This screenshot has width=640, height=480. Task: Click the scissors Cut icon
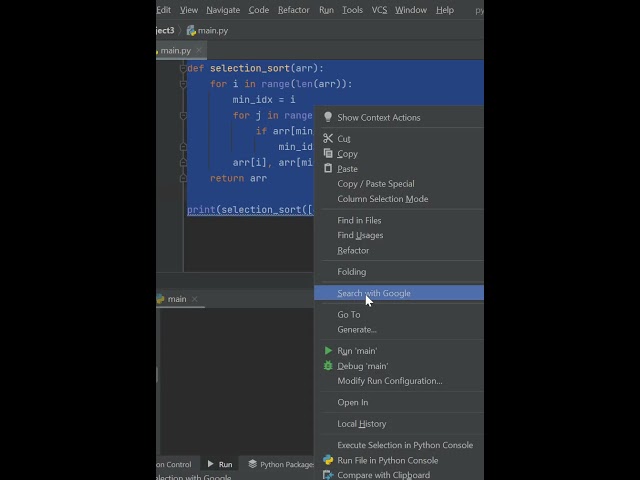point(328,138)
